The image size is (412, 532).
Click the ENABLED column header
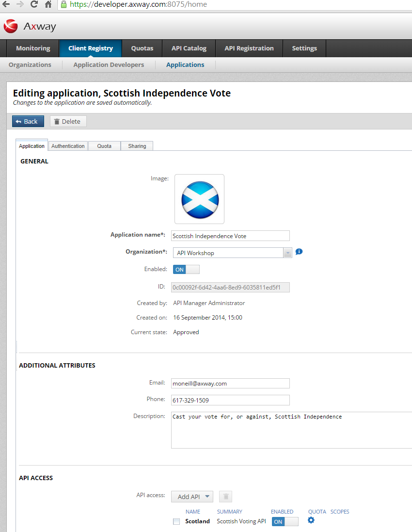pyautogui.click(x=282, y=512)
